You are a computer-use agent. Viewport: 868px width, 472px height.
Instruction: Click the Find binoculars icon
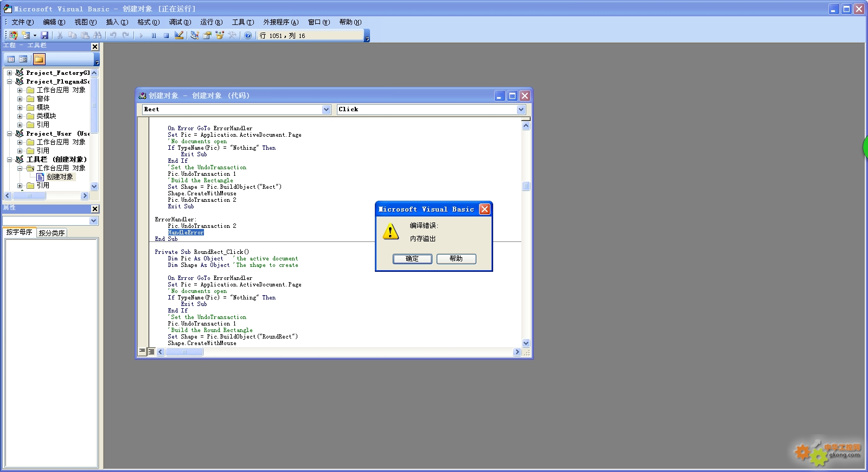98,35
